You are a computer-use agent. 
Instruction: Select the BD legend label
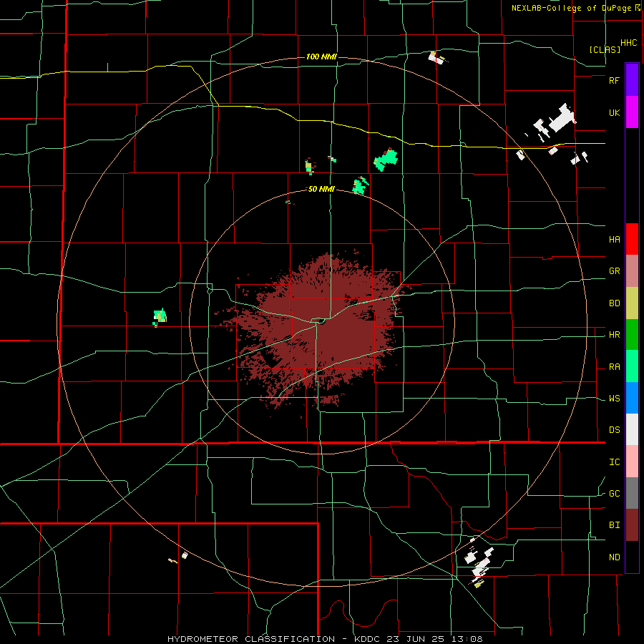tap(614, 303)
